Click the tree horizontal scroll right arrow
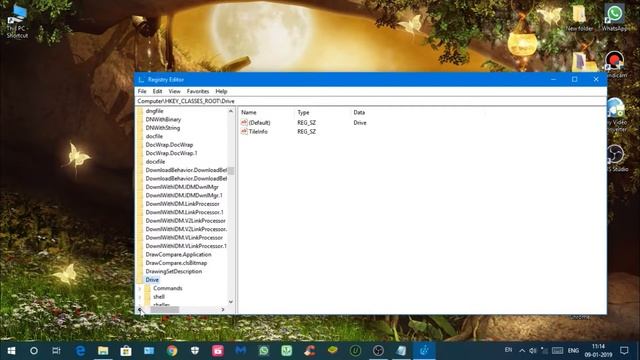This screenshot has height=360, width=640. click(223, 310)
